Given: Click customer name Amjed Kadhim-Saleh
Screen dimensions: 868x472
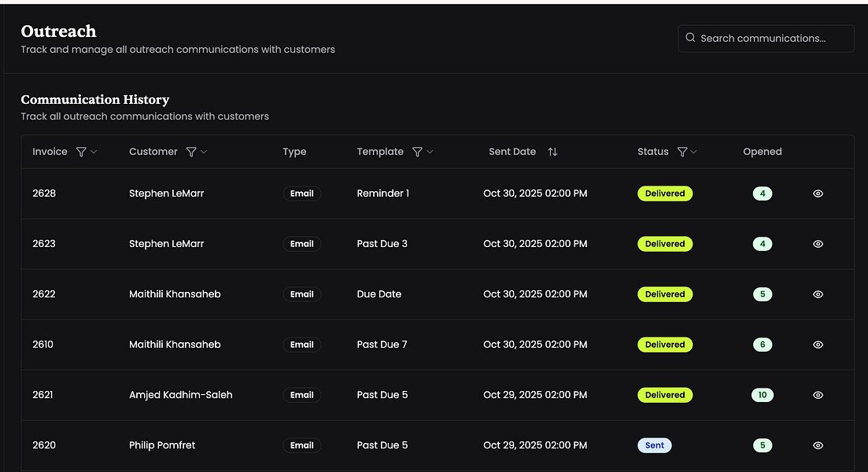Looking at the screenshot, I should (181, 395).
